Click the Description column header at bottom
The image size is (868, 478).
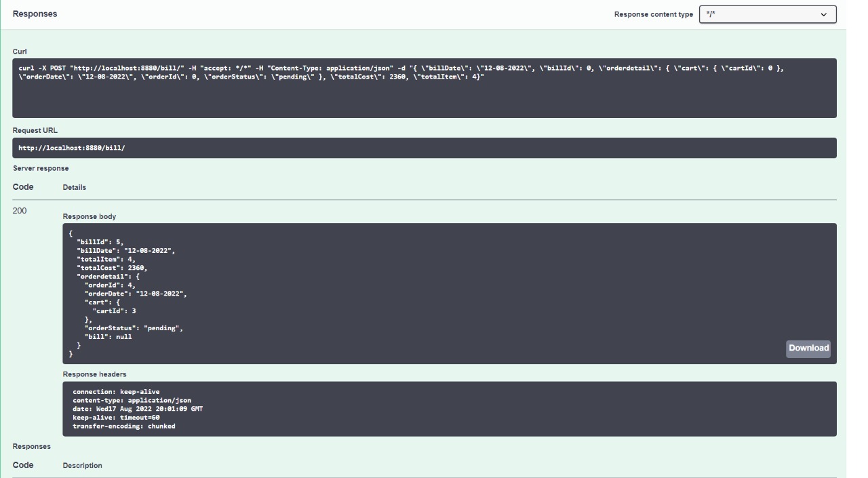(82, 466)
